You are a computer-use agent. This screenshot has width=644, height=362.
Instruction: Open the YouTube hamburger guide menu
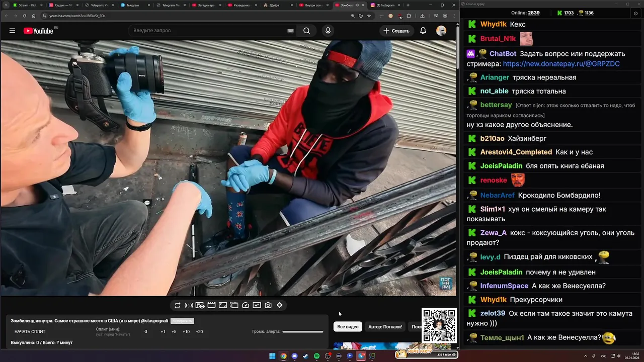pos(12,31)
